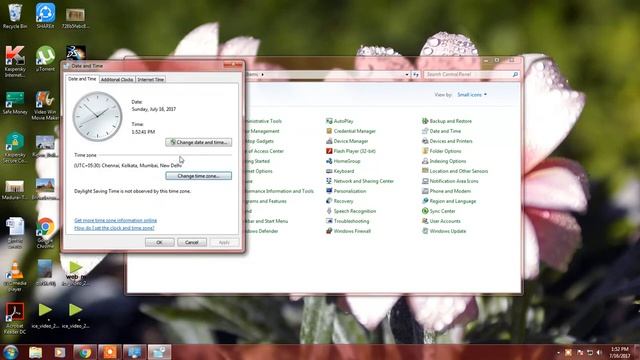Show hidden system tray icons arrow
Screen dimensions: 640x360
pyautogui.click(x=558, y=353)
